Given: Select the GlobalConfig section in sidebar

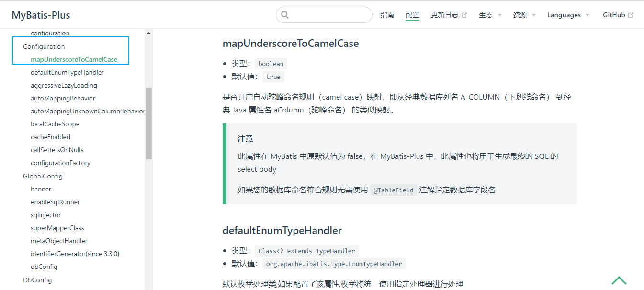Looking at the screenshot, I should pos(43,176).
